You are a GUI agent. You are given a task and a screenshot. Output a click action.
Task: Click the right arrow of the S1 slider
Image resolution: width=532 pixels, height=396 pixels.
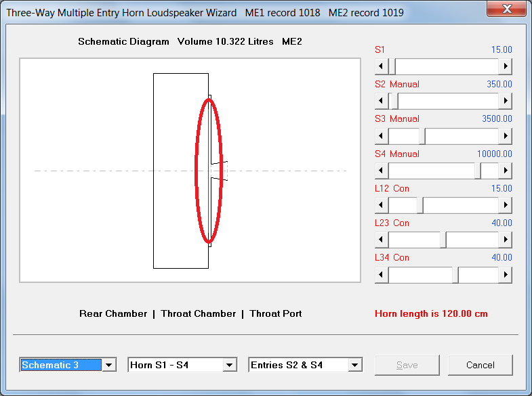(505, 66)
